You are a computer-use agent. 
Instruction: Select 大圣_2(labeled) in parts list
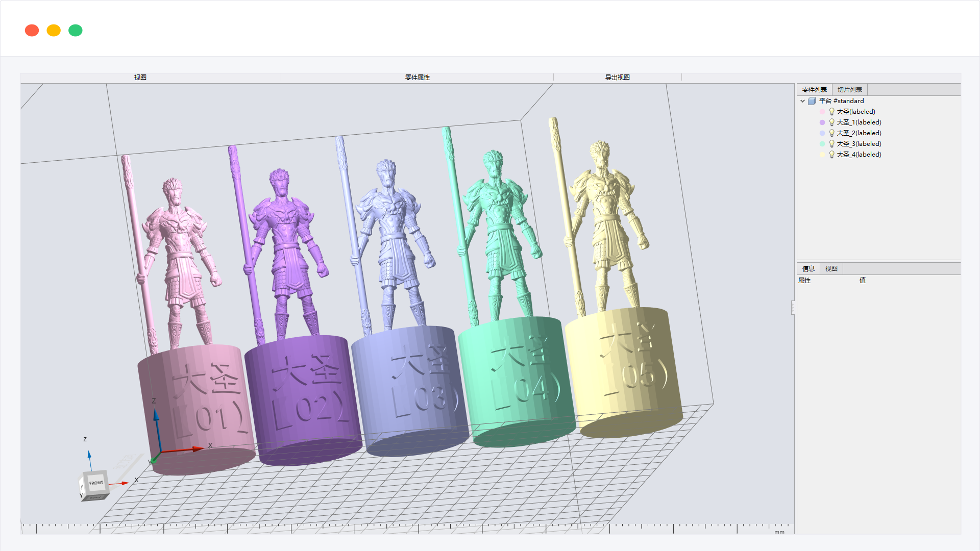coord(859,133)
